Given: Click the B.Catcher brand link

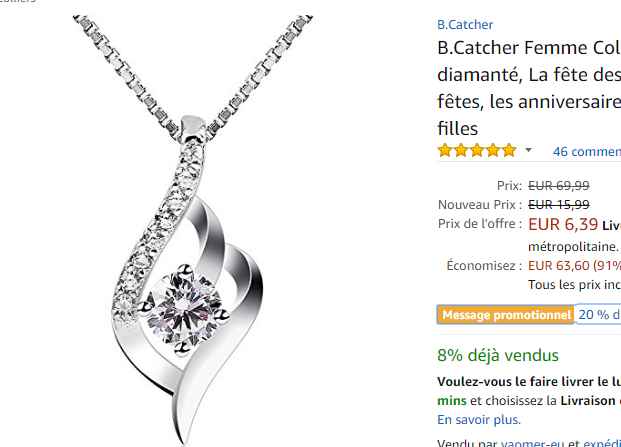Looking at the screenshot, I should coord(465,25).
